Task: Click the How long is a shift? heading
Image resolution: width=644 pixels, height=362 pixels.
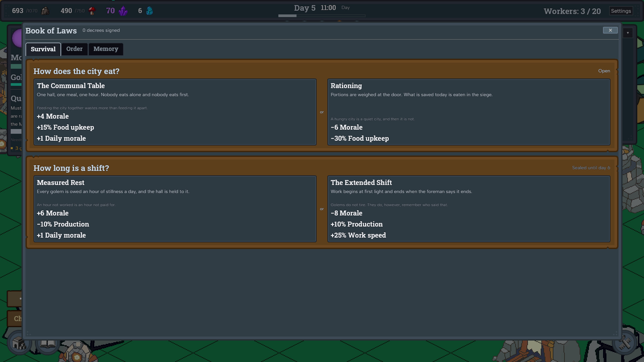Action: point(71,168)
